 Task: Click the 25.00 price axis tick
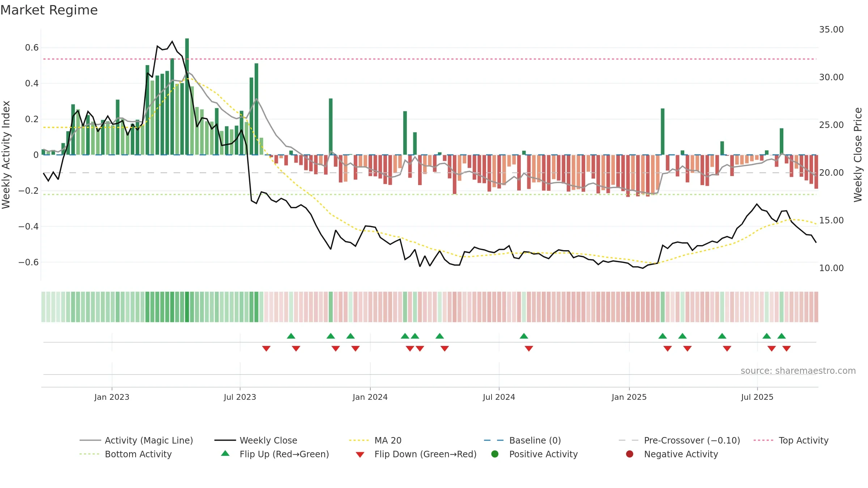pos(831,125)
